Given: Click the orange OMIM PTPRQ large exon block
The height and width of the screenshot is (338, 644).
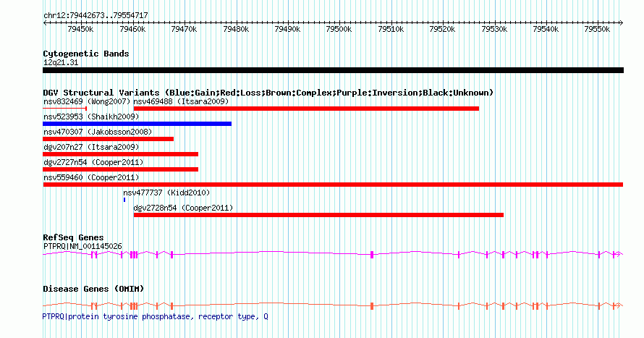Looking at the screenshot, I should click(372, 306).
